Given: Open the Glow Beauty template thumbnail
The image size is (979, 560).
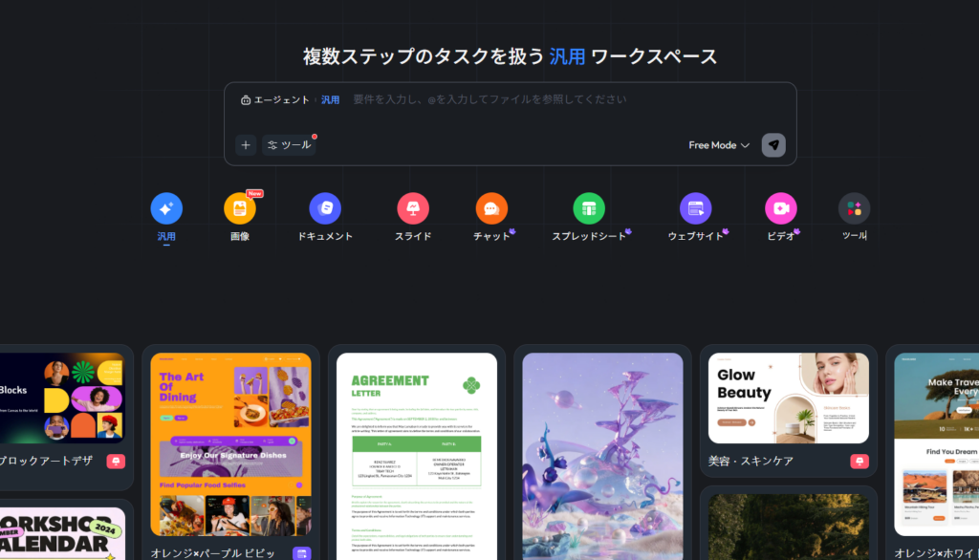Looking at the screenshot, I should coord(788,398).
